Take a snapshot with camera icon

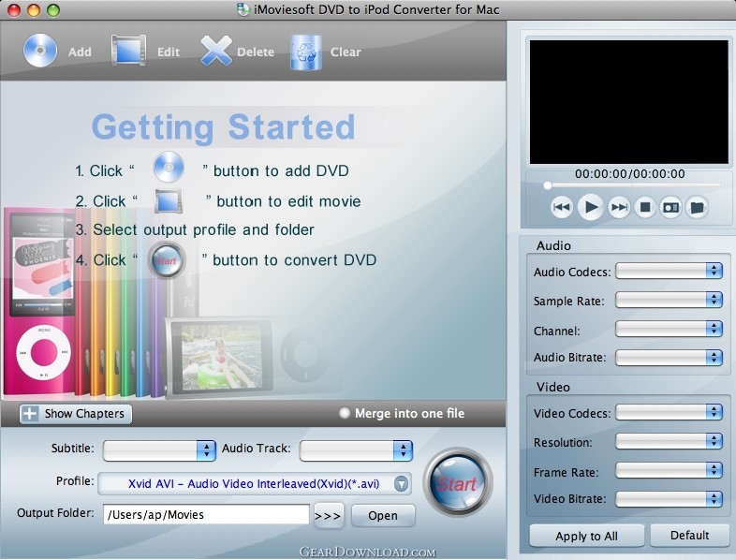point(670,207)
